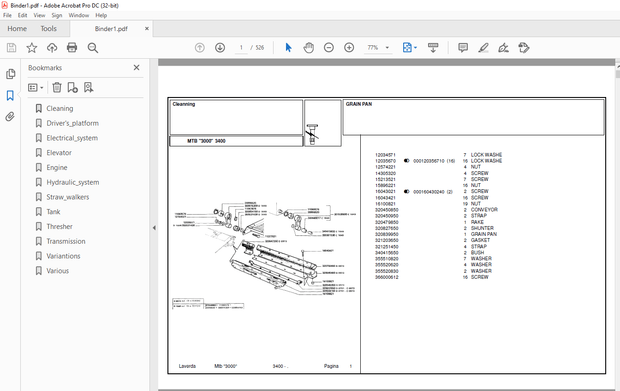The image size is (620, 391).
Task: Open the sign document tool
Action: (x=503, y=48)
